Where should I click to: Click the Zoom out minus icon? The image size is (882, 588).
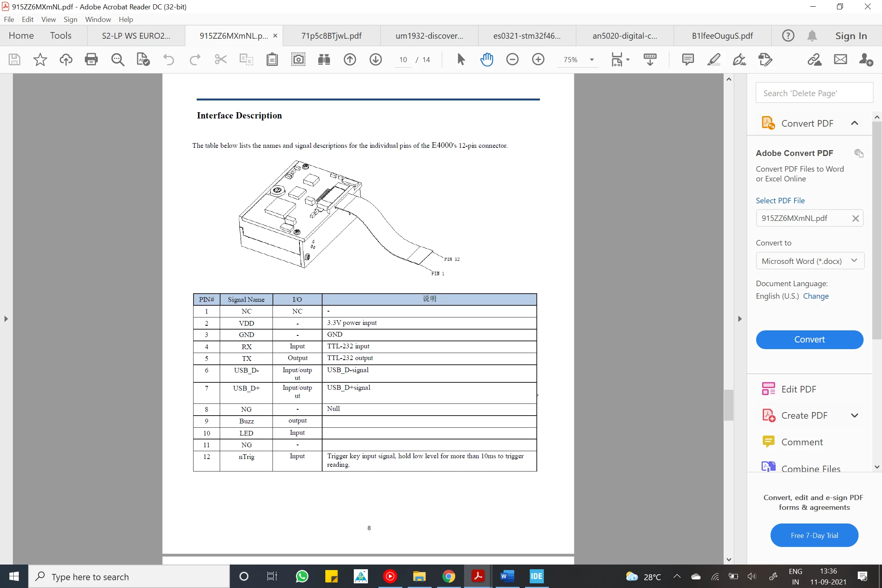pos(512,59)
